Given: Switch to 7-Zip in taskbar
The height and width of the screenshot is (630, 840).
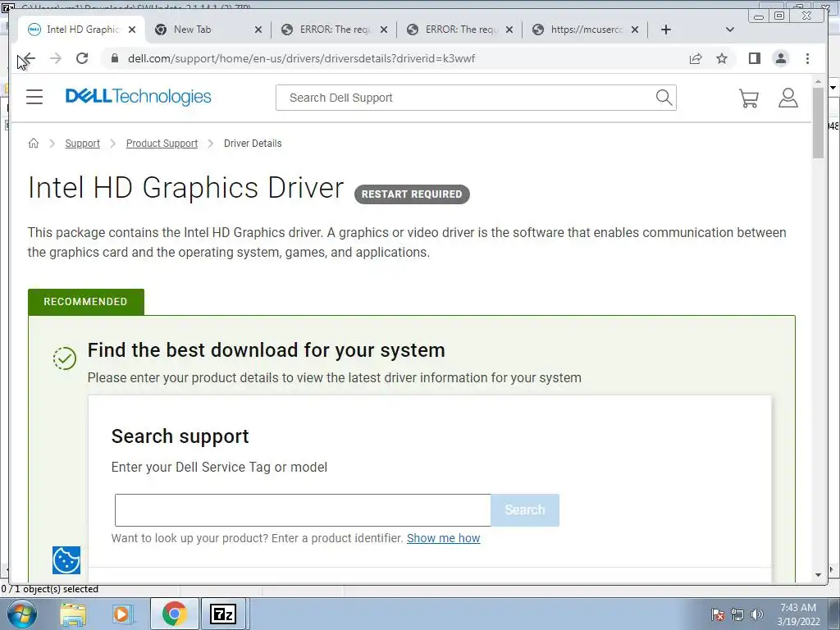Looking at the screenshot, I should click(223, 614).
